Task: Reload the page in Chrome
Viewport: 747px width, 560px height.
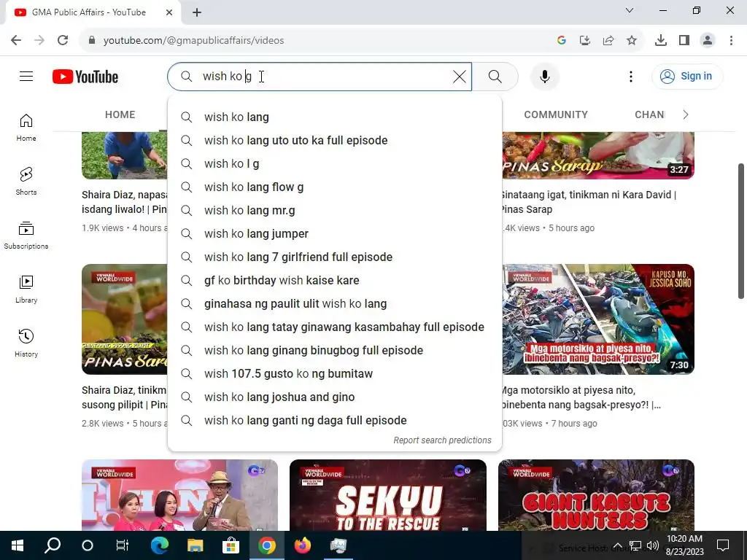Action: (63, 40)
